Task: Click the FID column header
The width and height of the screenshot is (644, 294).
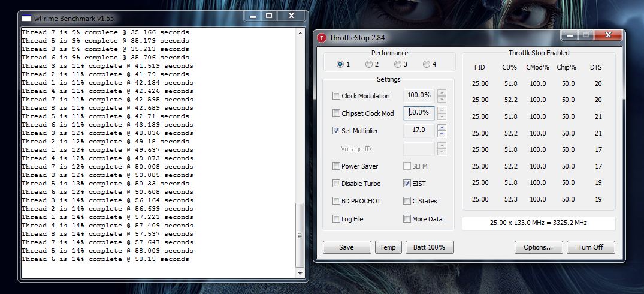Action: 479,67
